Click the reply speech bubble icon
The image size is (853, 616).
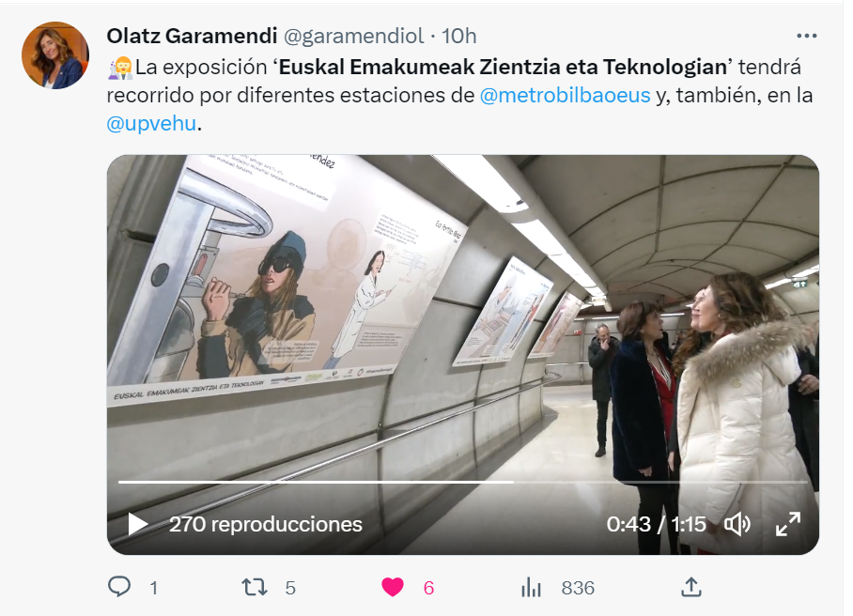pos(119,587)
